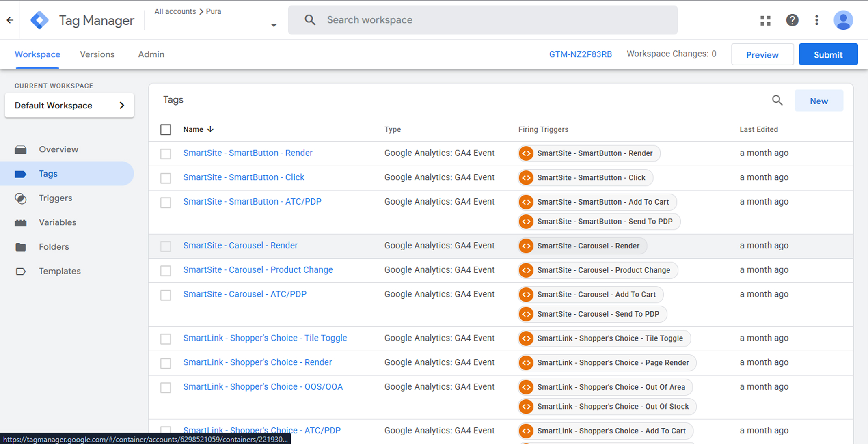Click the Name column sort arrow
Image resolution: width=868 pixels, height=444 pixels.
point(210,129)
